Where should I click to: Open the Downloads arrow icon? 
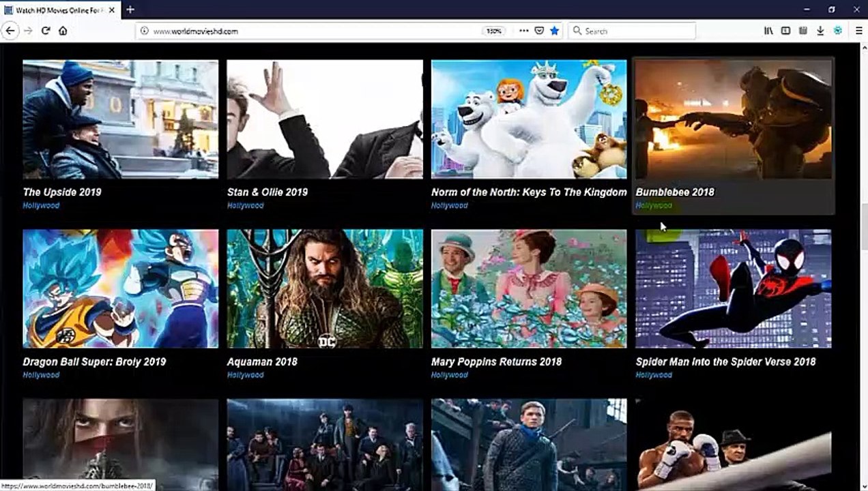tap(820, 31)
